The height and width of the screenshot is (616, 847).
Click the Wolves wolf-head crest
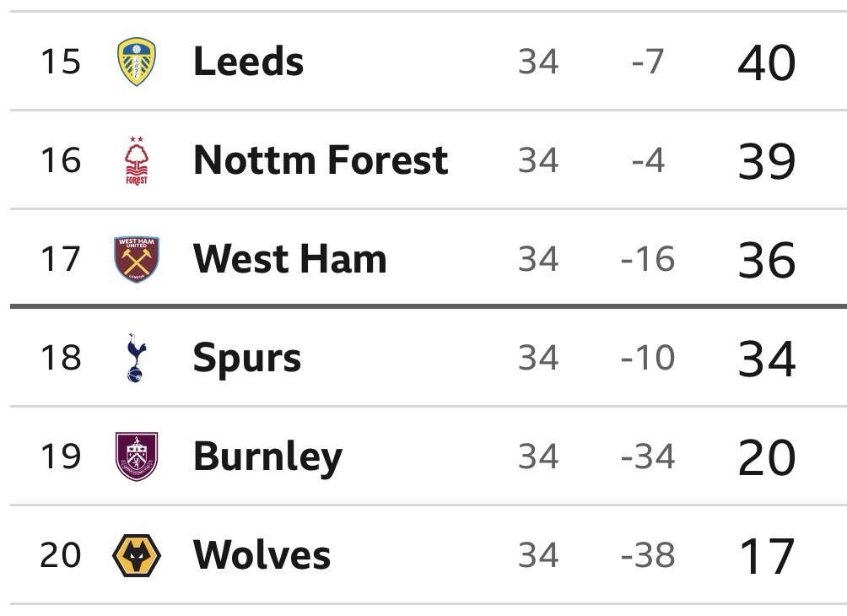pyautogui.click(x=137, y=555)
